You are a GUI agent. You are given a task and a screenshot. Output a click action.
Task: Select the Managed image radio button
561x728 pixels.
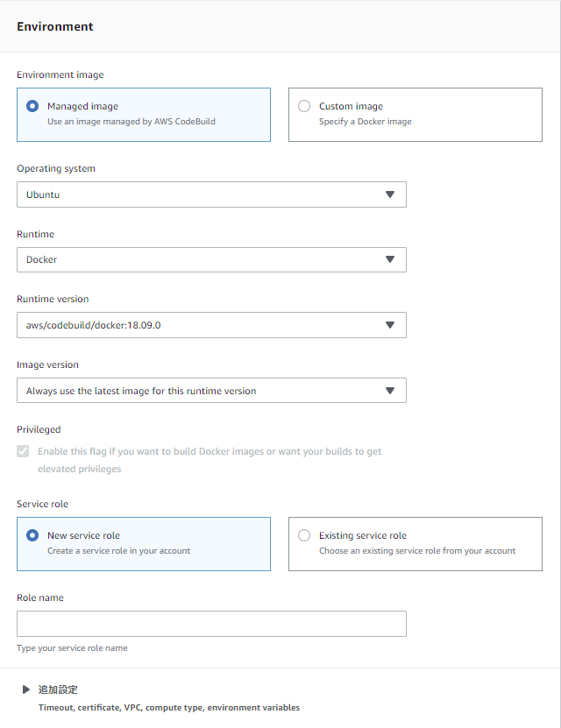point(32,106)
